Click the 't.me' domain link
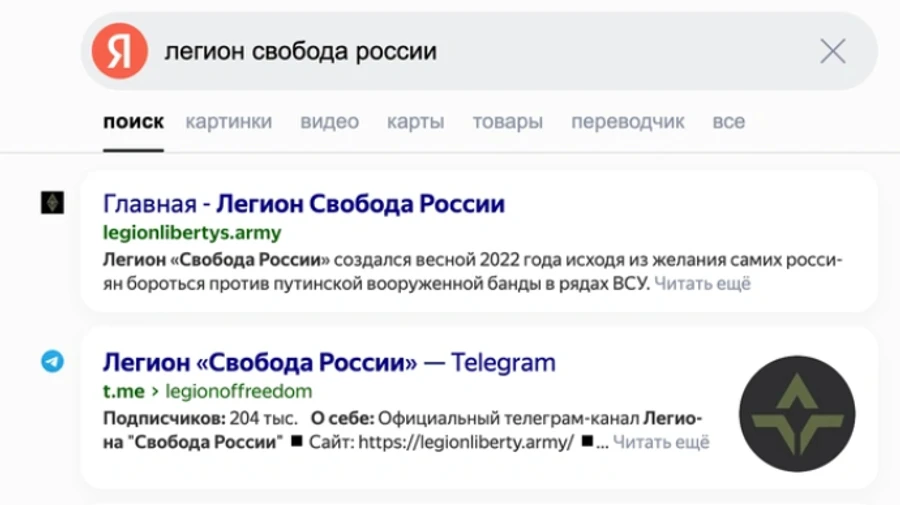 pos(123,391)
